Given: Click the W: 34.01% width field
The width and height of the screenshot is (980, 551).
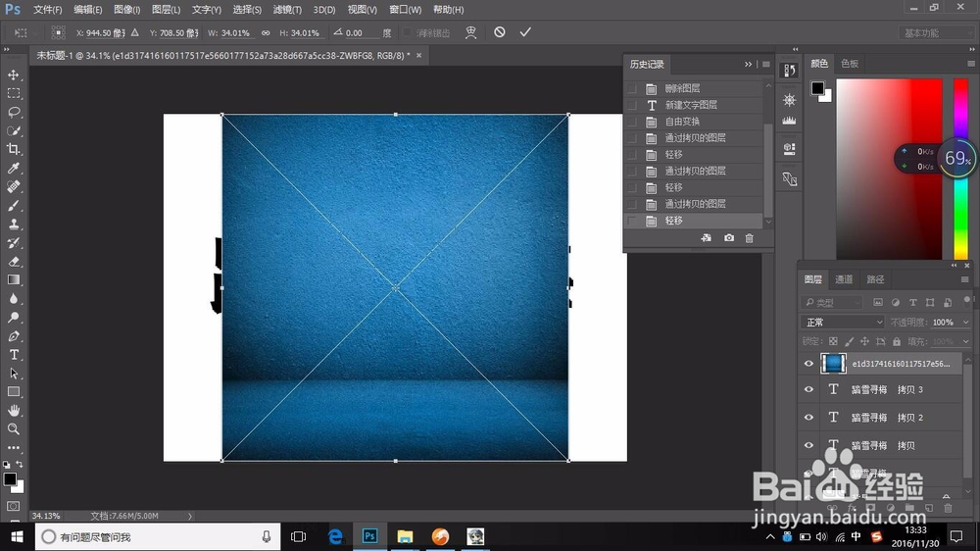Looking at the screenshot, I should (x=235, y=32).
